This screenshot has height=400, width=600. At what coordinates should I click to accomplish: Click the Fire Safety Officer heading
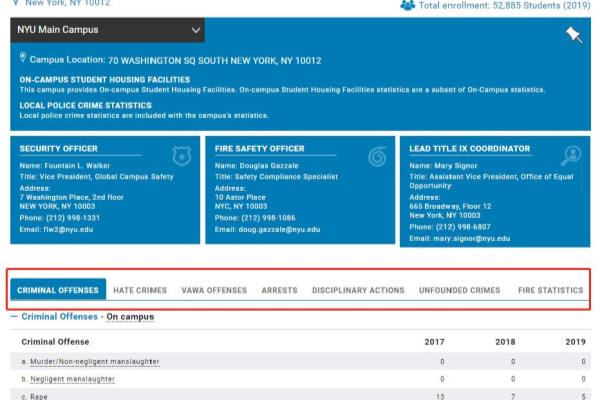(x=259, y=149)
